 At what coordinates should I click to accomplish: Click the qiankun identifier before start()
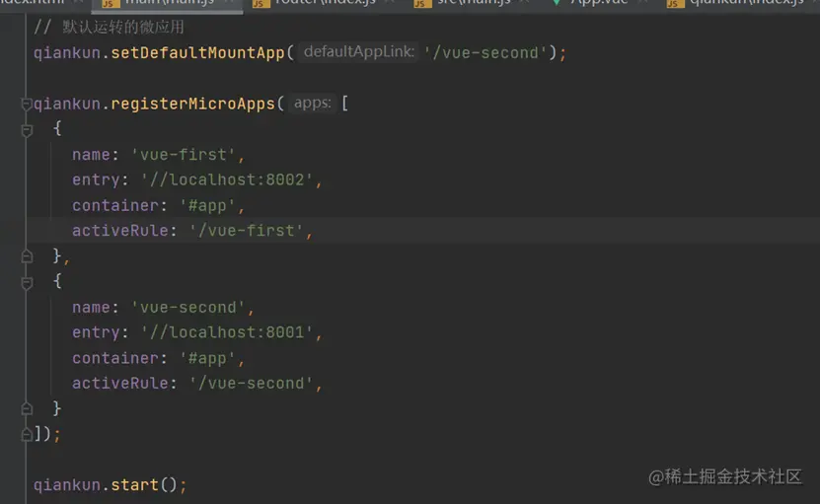coord(67,485)
